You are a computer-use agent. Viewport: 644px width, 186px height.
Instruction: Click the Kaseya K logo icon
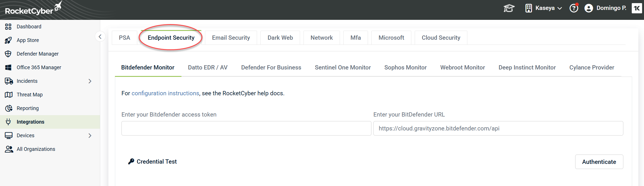(x=637, y=8)
